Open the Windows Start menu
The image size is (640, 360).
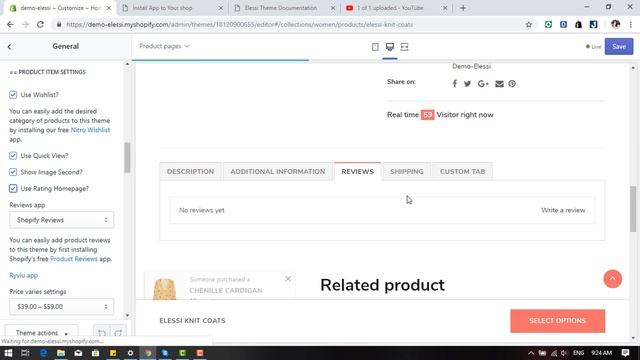[8, 353]
